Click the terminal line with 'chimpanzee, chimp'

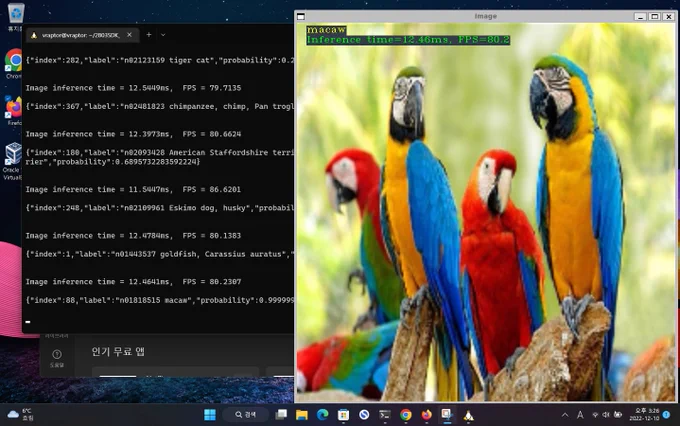pyautogui.click(x=159, y=106)
